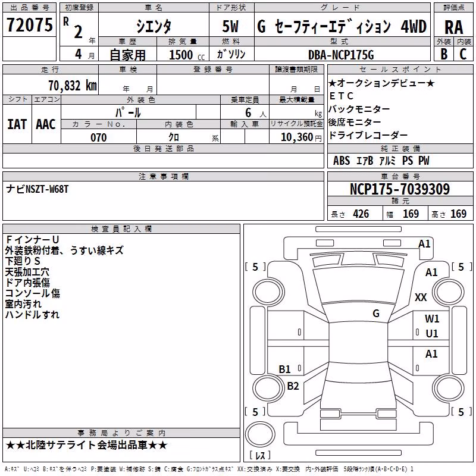Click the 検査員記入欄 section header
This screenshot has width=476, height=476.
(121, 229)
